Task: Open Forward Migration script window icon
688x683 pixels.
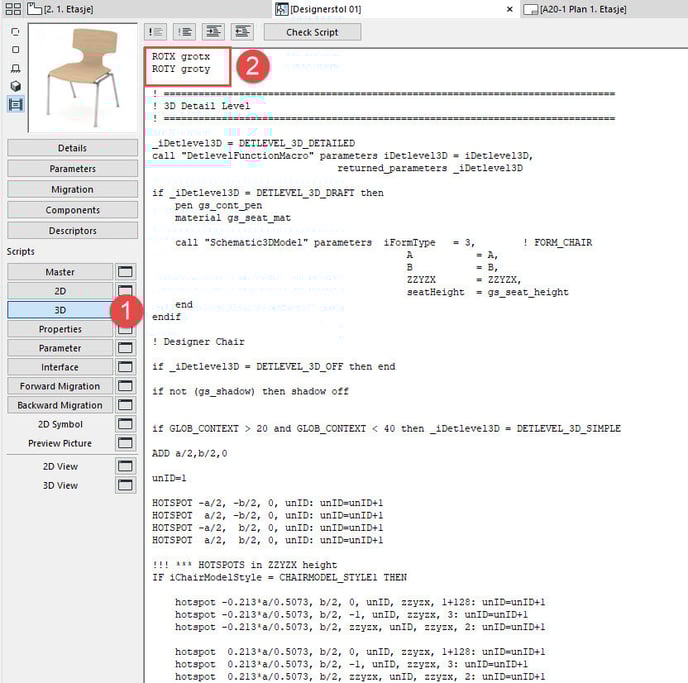Action: [125, 386]
